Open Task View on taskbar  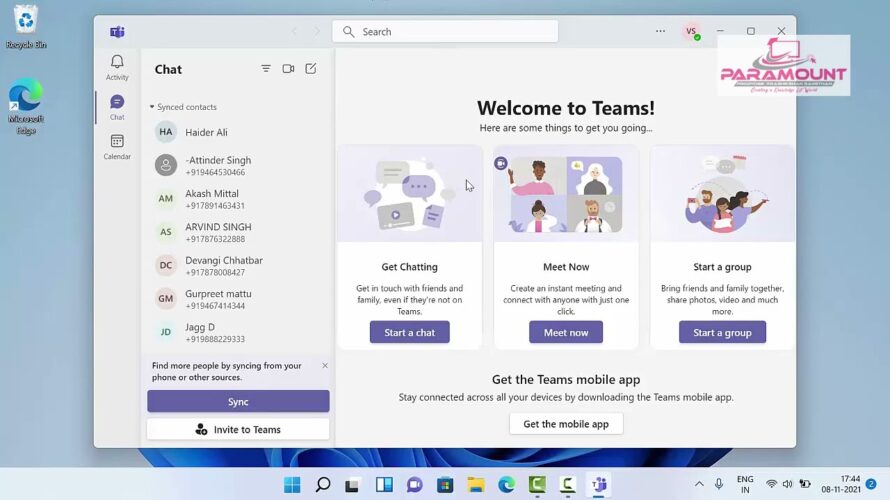(352, 484)
